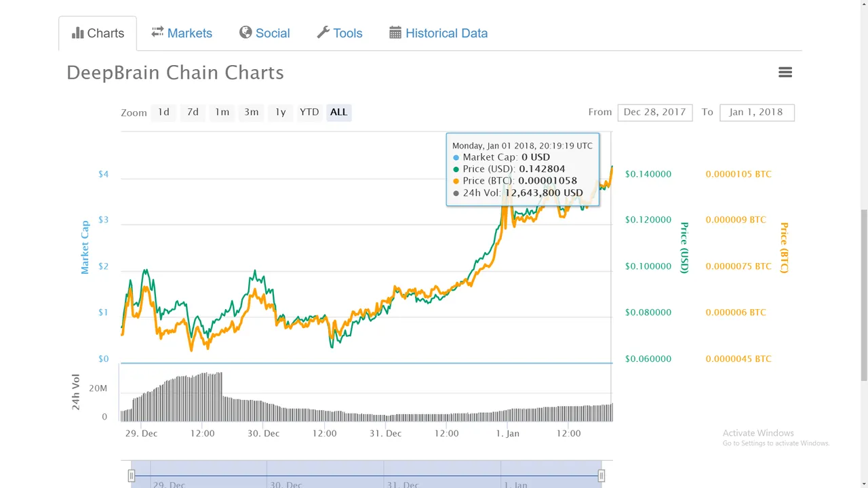Click the Price (BTC) axis label
The image size is (868, 488).
784,247
